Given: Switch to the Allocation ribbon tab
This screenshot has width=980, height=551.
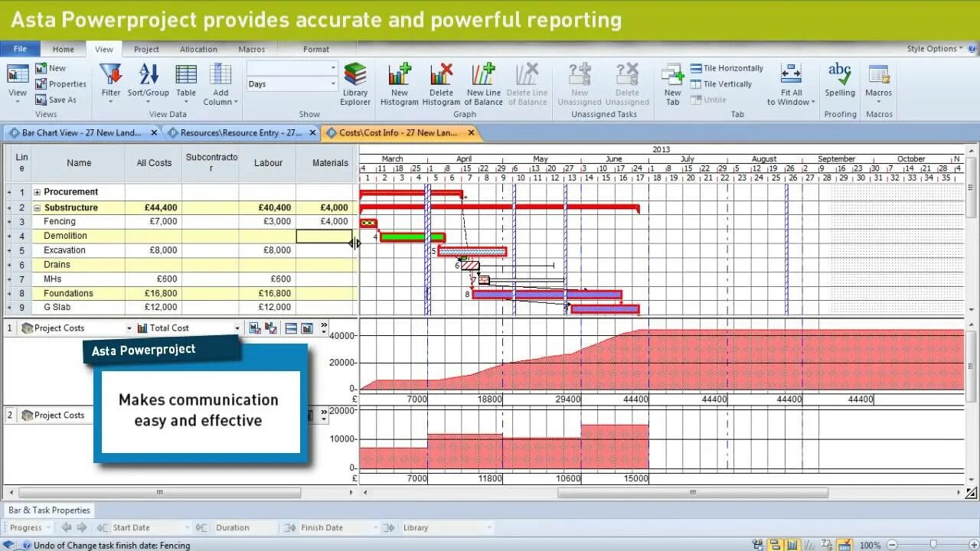Looking at the screenshot, I should click(198, 49).
